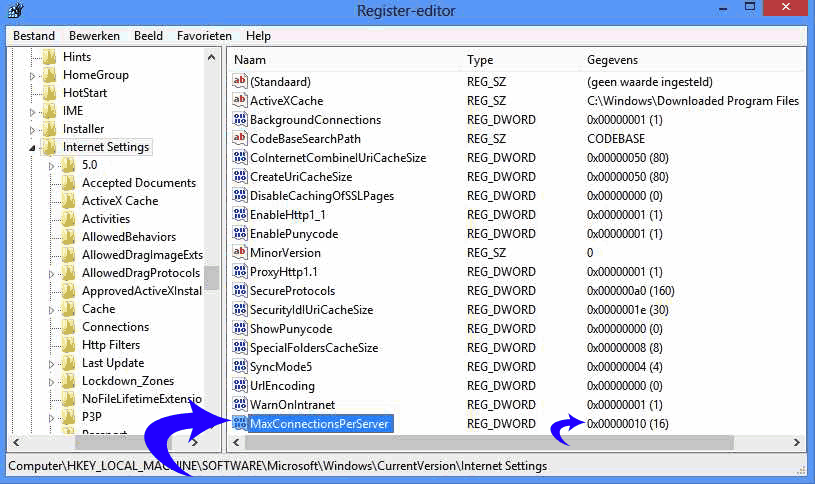Select the AllowedBehaviors key
815x484 pixels.
tap(129, 237)
